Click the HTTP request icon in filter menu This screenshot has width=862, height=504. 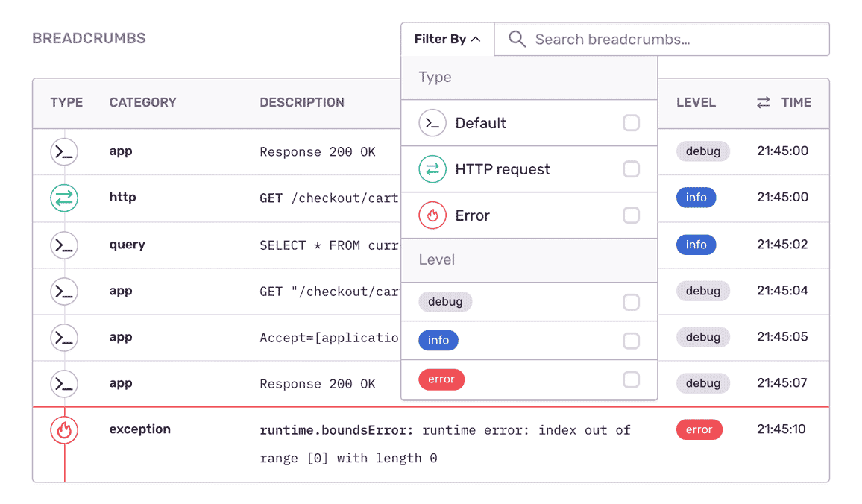(432, 169)
